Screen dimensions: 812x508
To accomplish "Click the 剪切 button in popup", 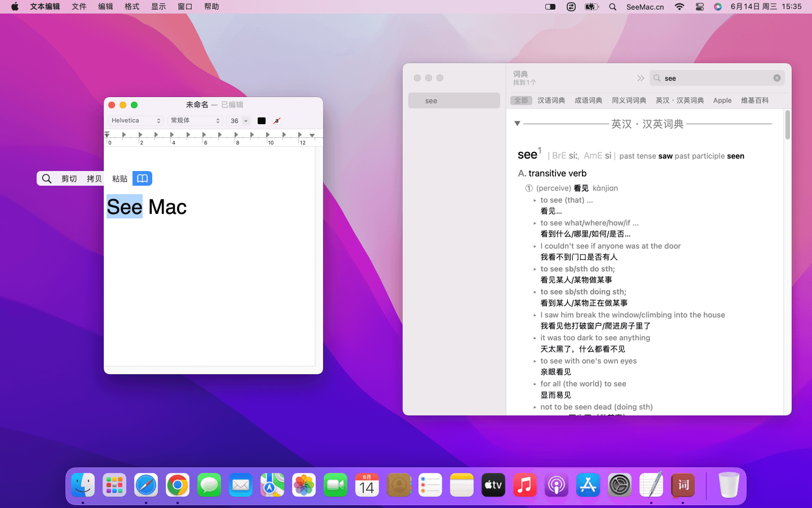I will click(69, 178).
